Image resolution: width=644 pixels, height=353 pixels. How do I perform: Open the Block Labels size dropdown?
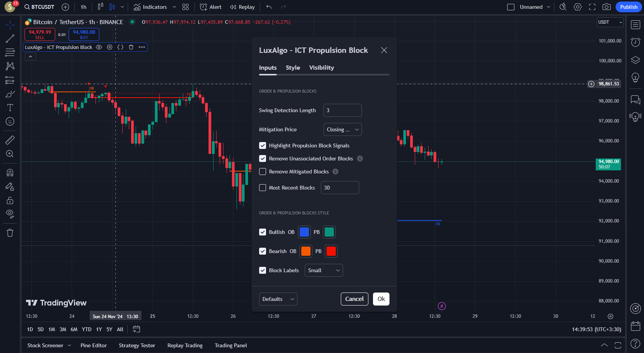click(x=324, y=270)
